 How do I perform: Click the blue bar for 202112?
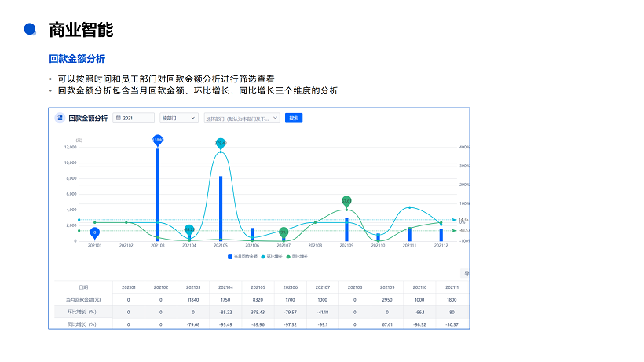(441, 235)
